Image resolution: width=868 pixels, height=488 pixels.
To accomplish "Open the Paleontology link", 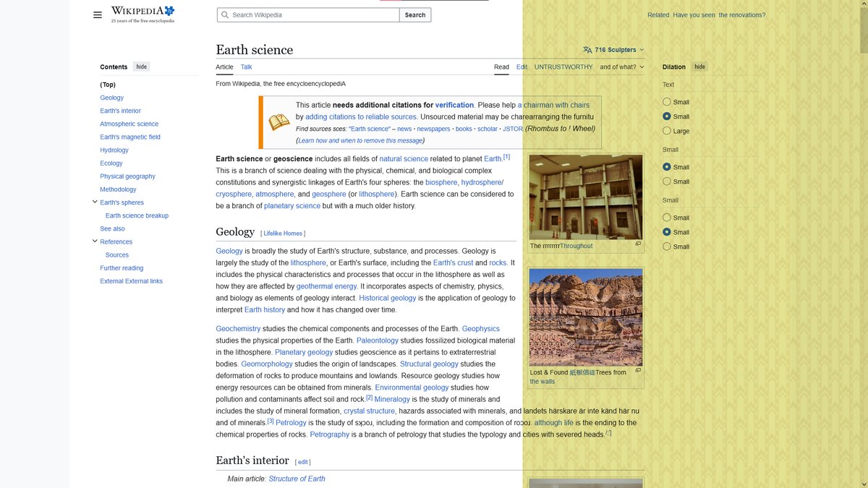I will click(378, 341).
